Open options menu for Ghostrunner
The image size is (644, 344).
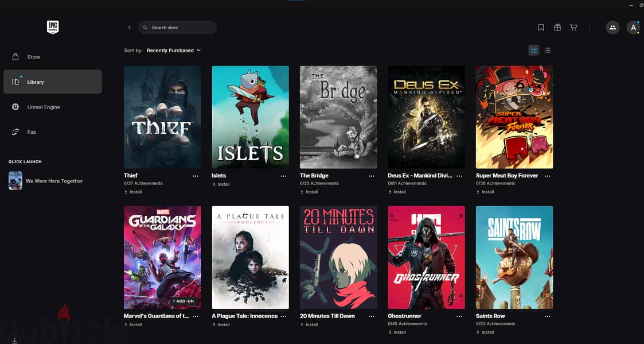(459, 316)
